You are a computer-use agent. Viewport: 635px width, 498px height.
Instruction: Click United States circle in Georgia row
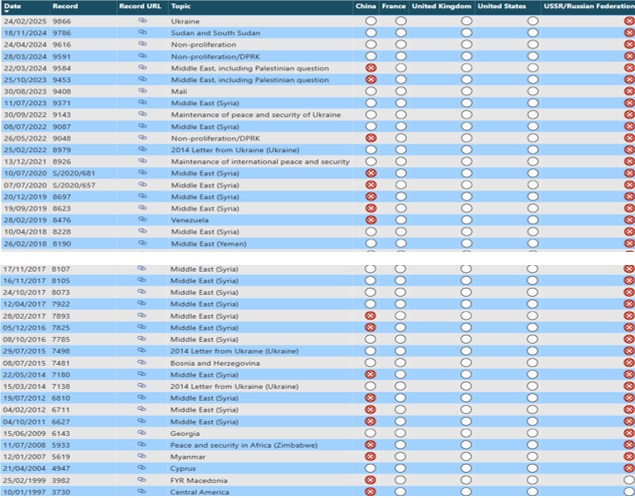pos(533,433)
